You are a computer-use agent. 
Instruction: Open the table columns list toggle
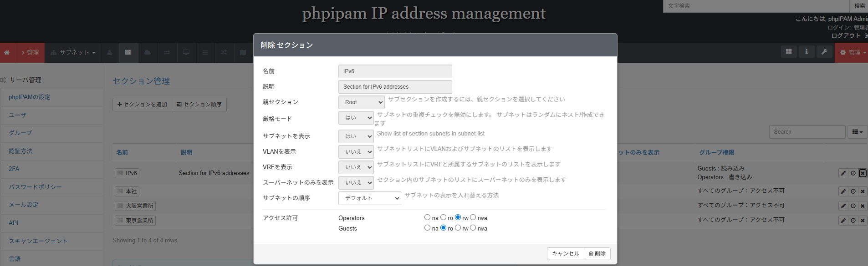[857, 132]
